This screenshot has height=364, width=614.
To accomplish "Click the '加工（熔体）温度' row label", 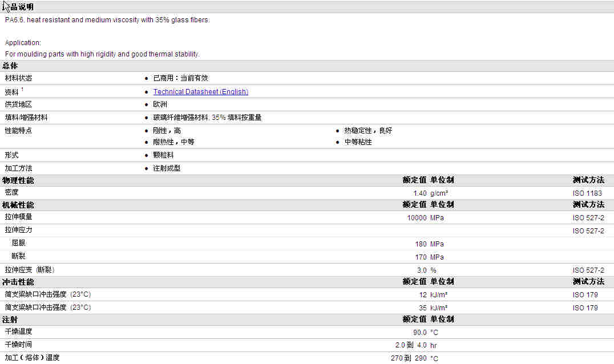I will click(32, 358).
